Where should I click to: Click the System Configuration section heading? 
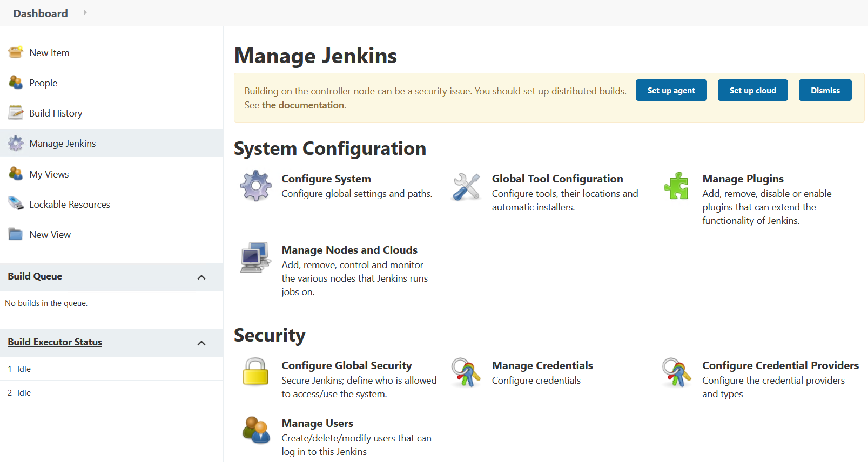(x=329, y=148)
